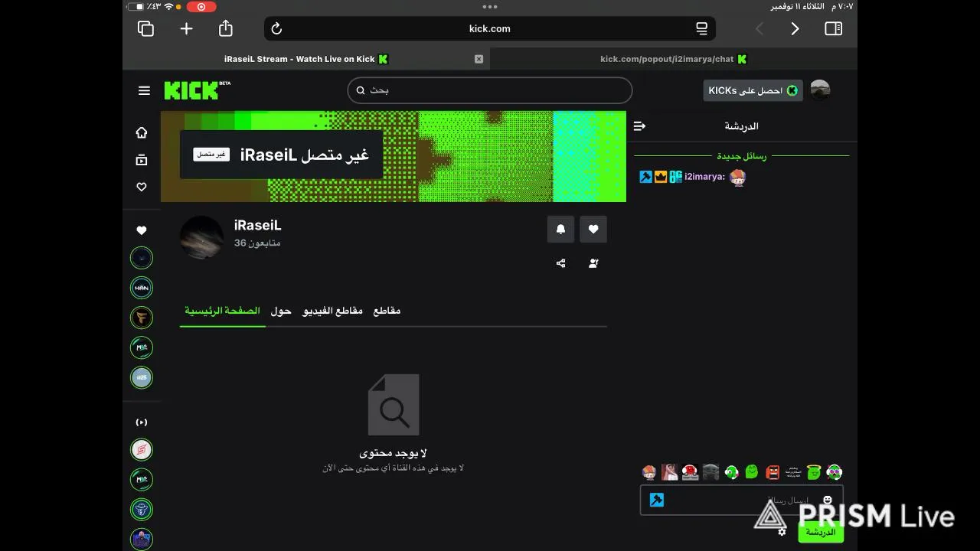The width and height of the screenshot is (980, 551).
Task: Close the iRaseiL Stream browser tab
Action: [x=479, y=59]
